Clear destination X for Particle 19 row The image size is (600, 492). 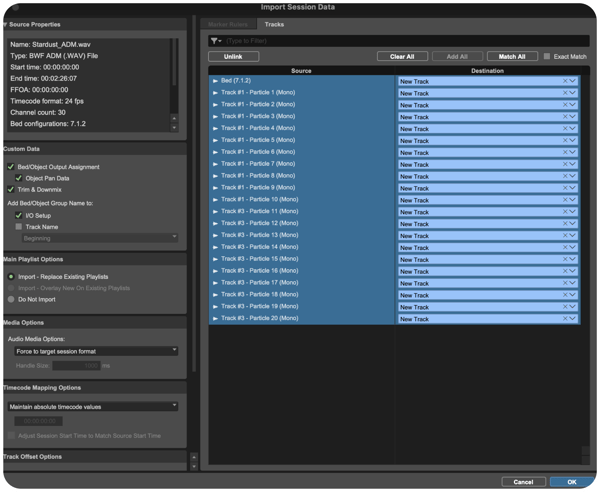pos(565,306)
